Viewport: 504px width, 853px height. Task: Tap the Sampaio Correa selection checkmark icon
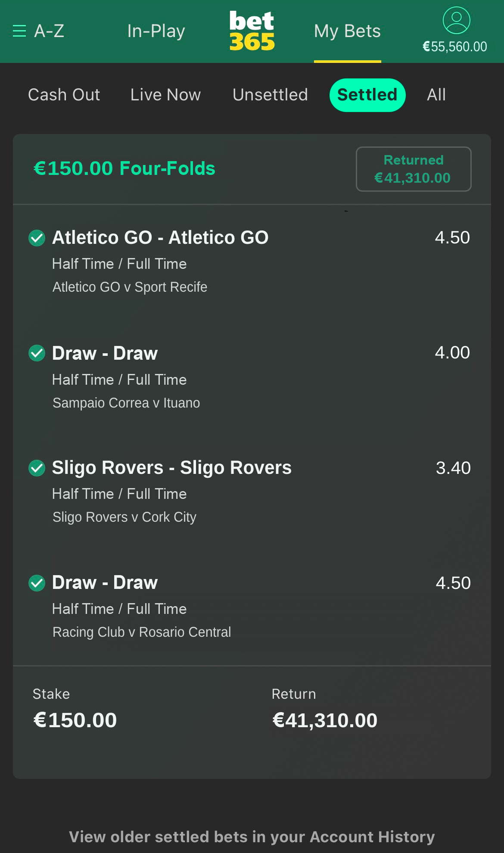(x=37, y=353)
